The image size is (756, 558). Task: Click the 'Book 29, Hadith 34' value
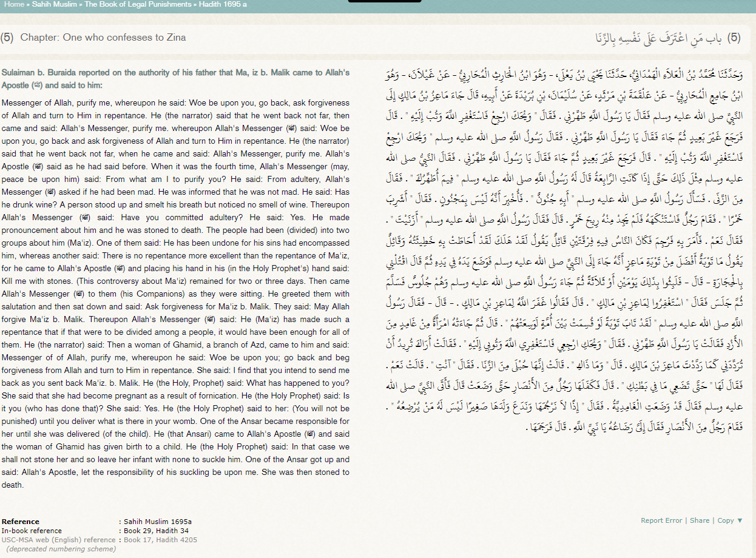pos(157,531)
